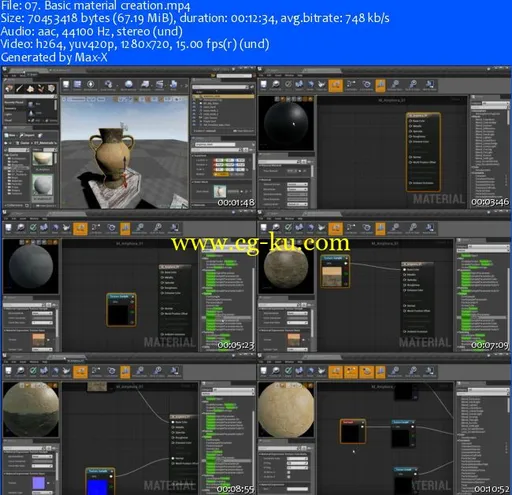Image resolution: width=512 pixels, height=495 pixels.
Task: Open palette Category dropdown in 00:03:46 frame
Action: pos(495,103)
